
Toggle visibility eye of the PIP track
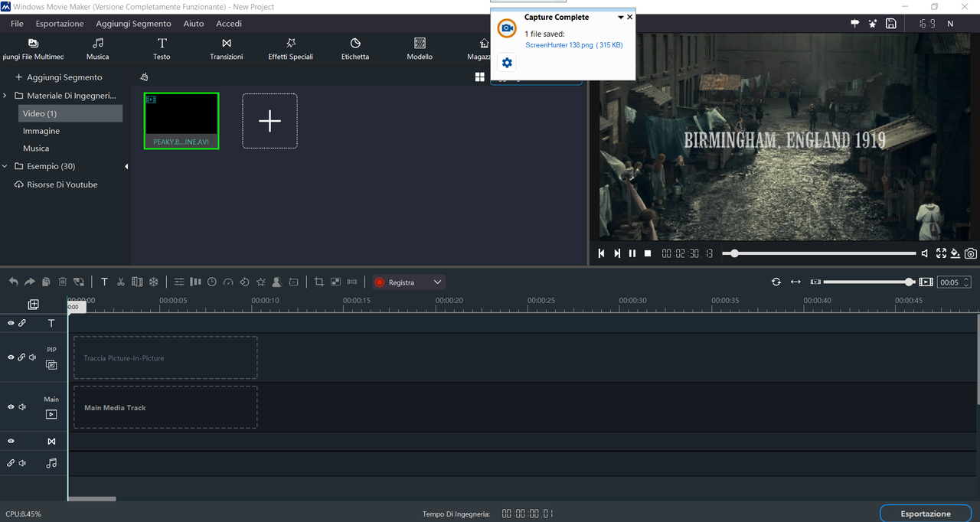coord(11,357)
